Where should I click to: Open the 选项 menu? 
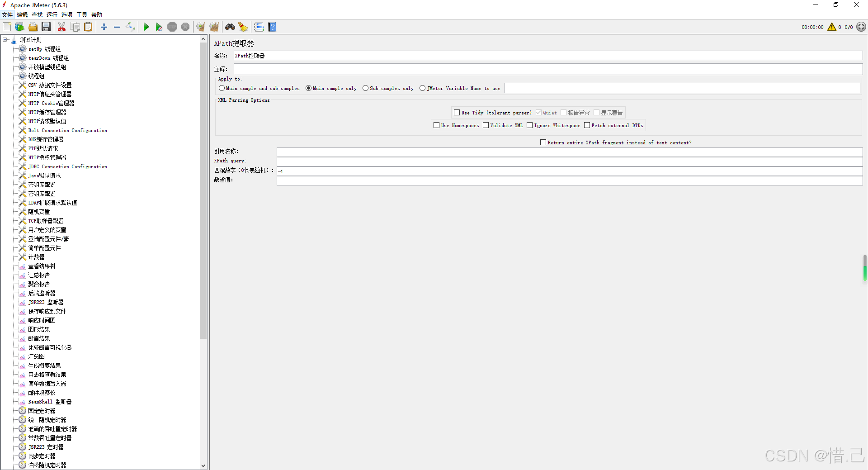coord(67,15)
